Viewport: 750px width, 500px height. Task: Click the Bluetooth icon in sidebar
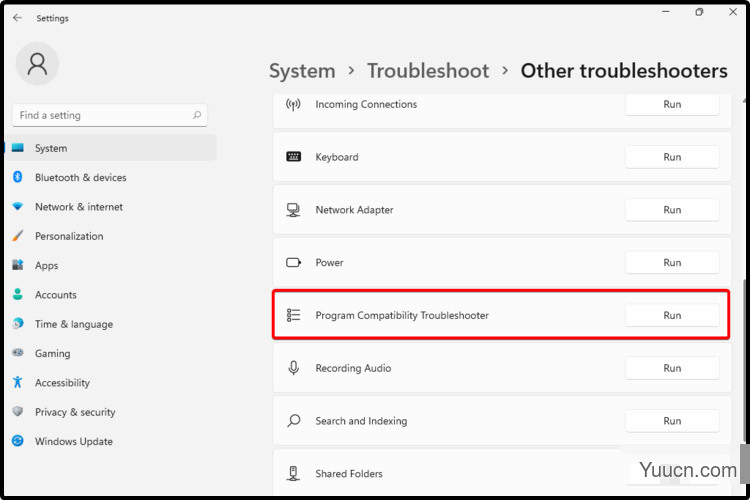tap(18, 177)
